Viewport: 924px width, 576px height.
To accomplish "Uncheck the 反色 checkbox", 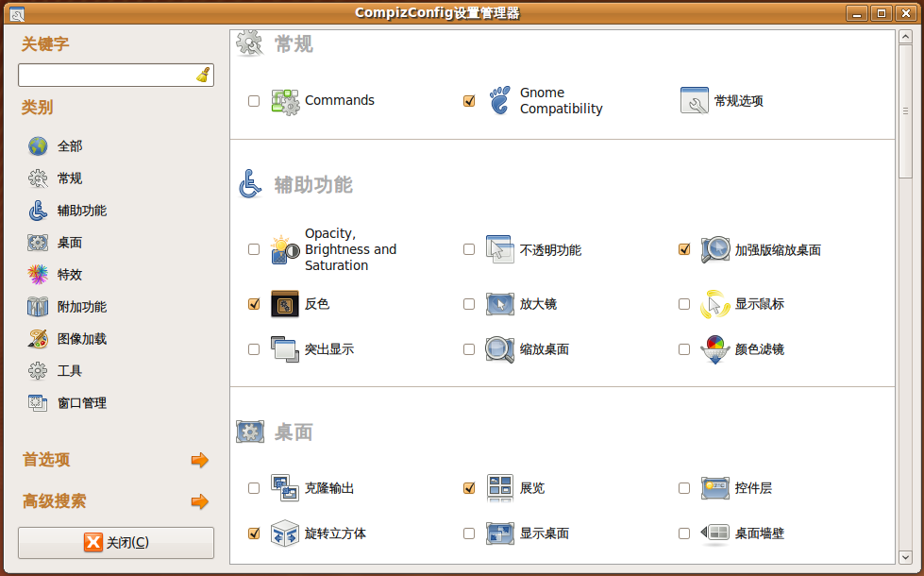I will pos(254,304).
